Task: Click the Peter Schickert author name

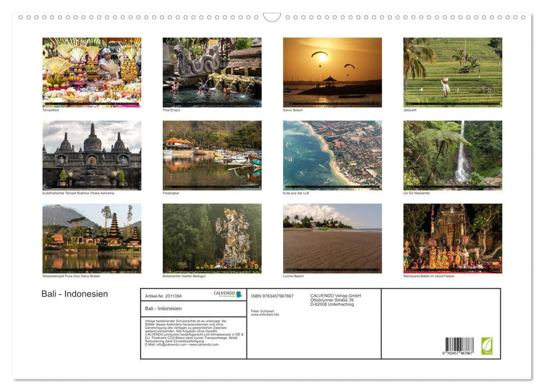Action: click(263, 311)
